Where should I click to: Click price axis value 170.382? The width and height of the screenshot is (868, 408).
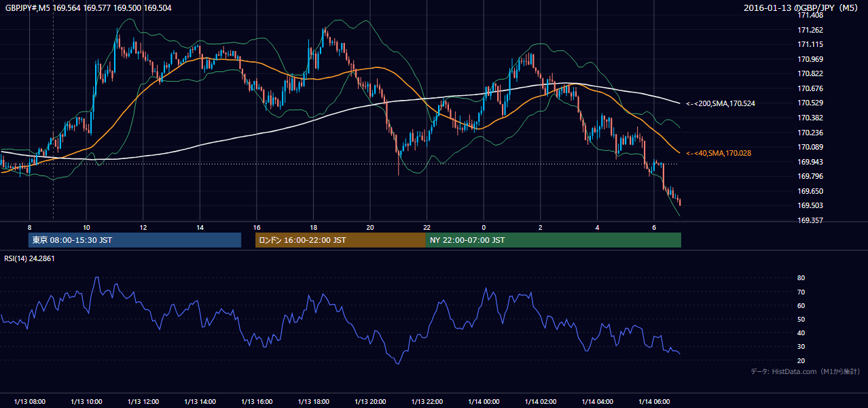coord(810,118)
